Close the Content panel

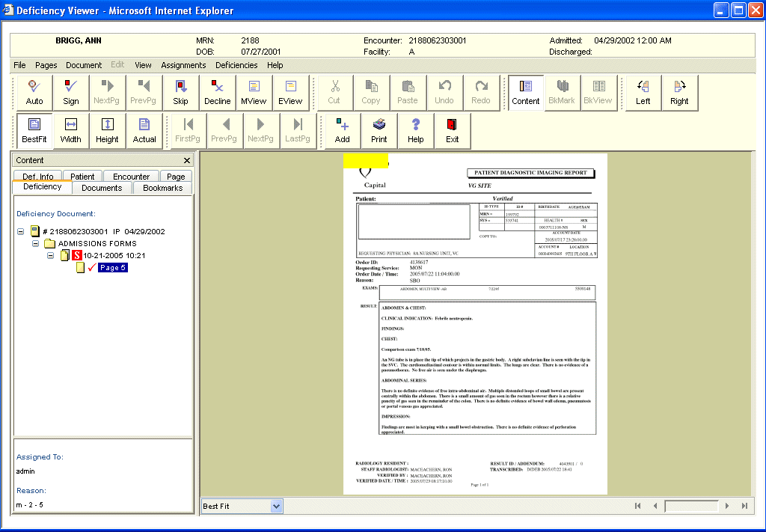(x=186, y=160)
